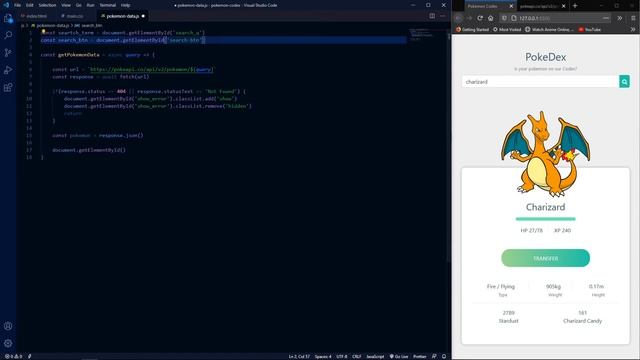Open the Extensions view
This screenshot has width=640, height=360.
(8, 88)
